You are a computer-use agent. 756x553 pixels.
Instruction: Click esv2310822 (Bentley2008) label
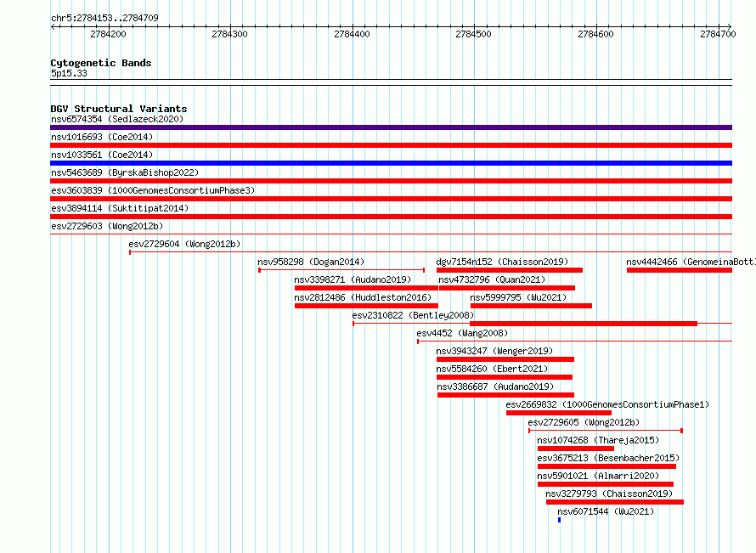413,315
